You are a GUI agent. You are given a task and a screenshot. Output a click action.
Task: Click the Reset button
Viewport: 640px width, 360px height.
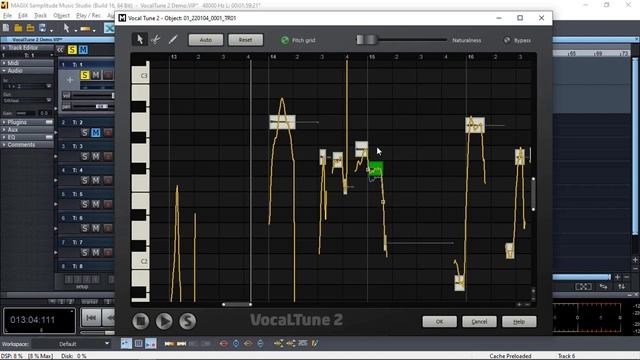coord(245,40)
